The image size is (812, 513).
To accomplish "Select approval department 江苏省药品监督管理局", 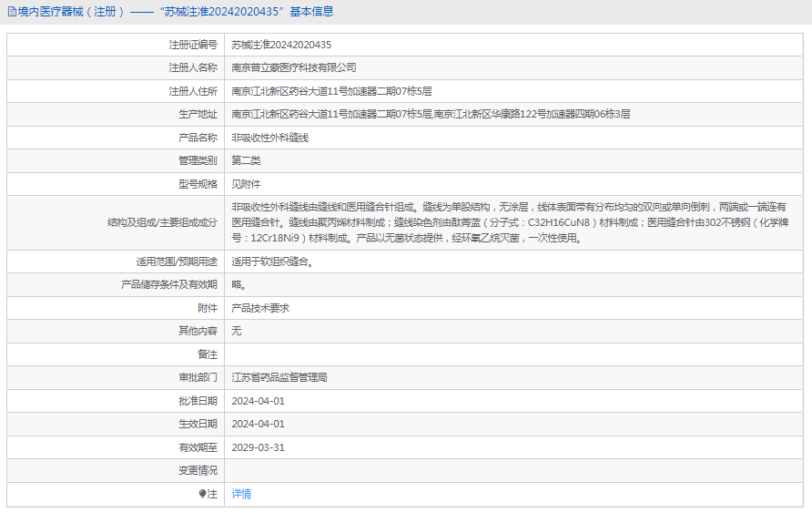I will 279,377.
